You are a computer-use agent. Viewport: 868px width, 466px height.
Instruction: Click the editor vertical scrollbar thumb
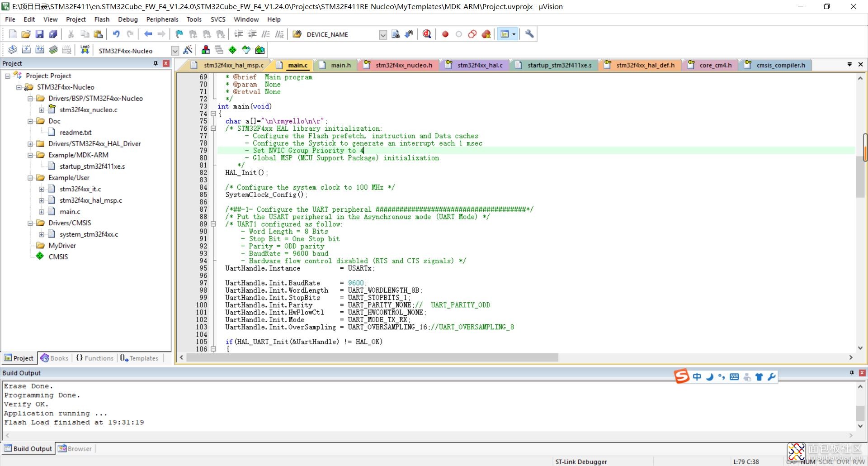[860, 176]
